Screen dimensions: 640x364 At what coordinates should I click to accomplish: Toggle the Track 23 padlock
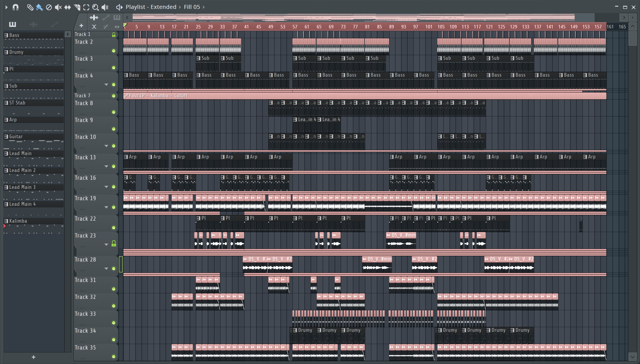[x=114, y=244]
